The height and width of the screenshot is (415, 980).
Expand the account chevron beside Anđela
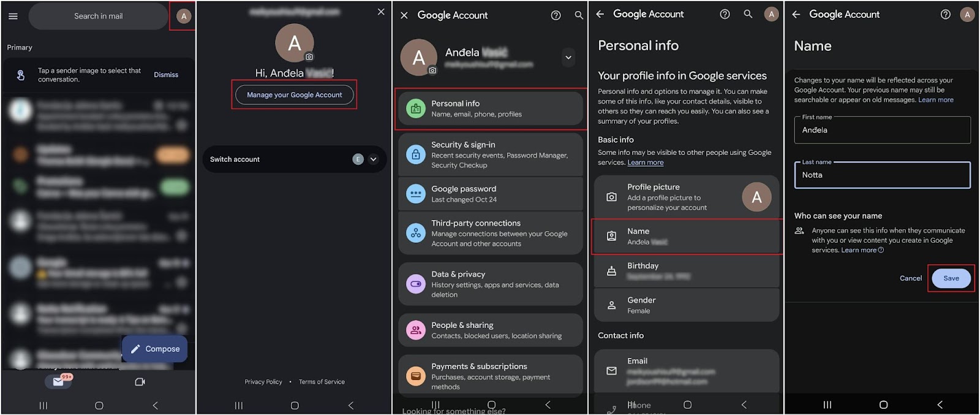pyautogui.click(x=568, y=58)
